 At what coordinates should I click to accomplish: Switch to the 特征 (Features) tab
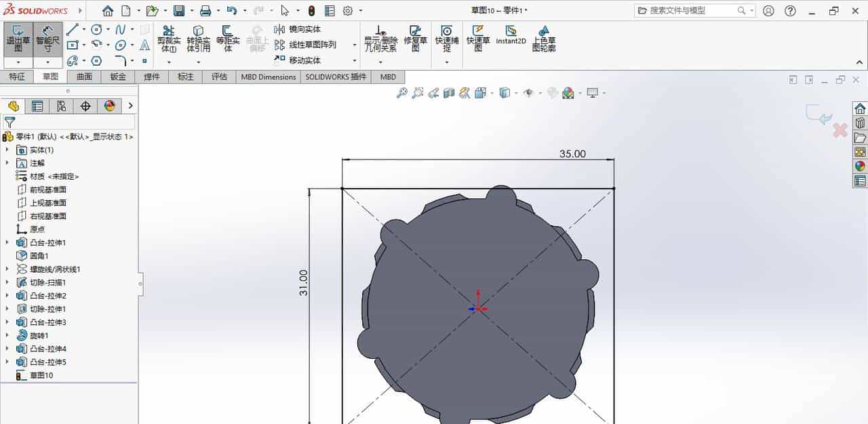tap(18, 77)
